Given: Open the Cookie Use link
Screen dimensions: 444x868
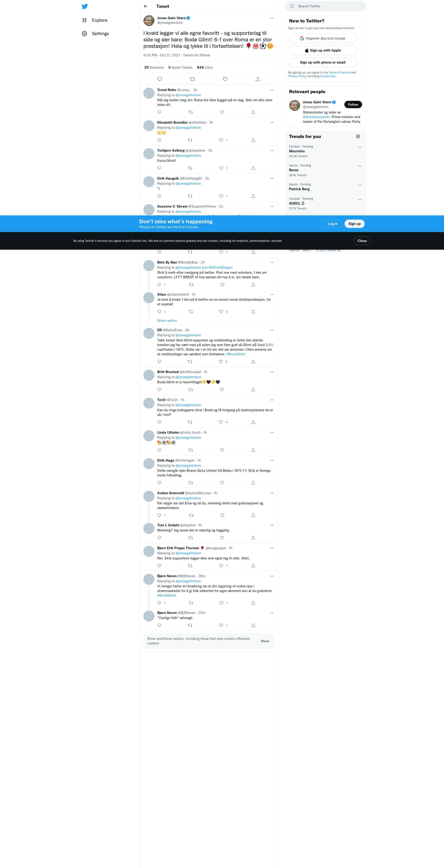Looking at the screenshot, I should pos(327,77).
